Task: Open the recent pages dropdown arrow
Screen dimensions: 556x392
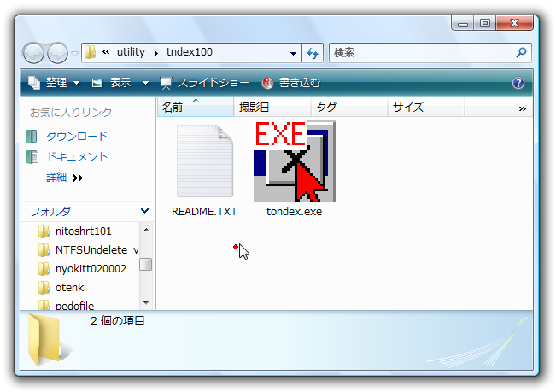Action: point(74,54)
